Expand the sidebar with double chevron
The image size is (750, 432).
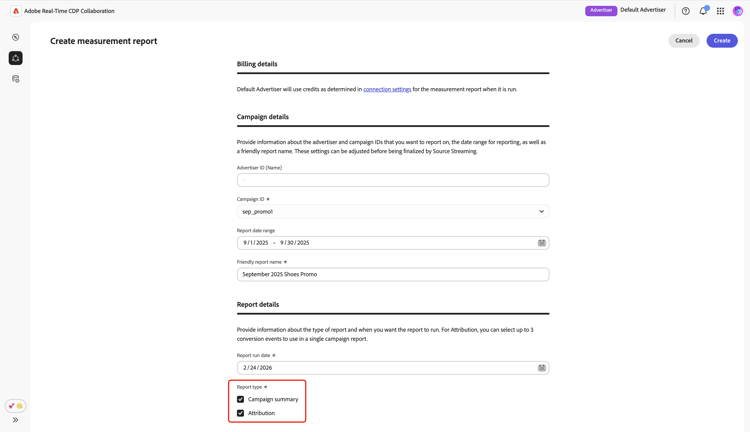15,420
